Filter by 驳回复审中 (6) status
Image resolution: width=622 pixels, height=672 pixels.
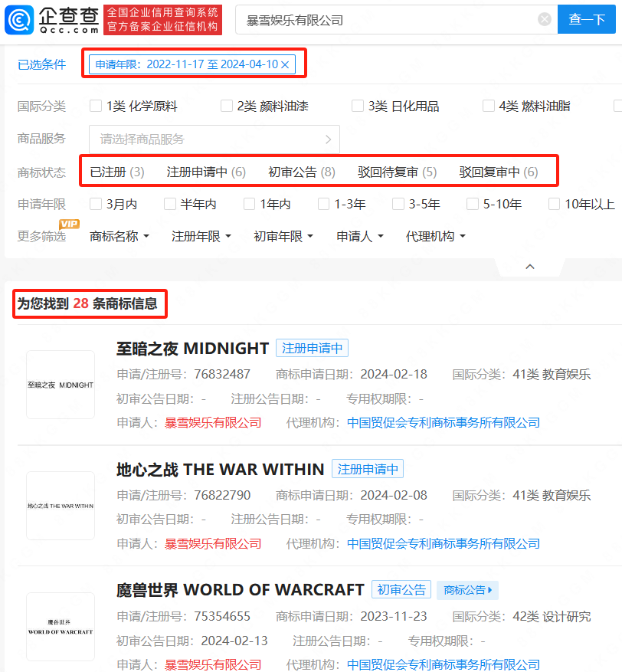499,172
